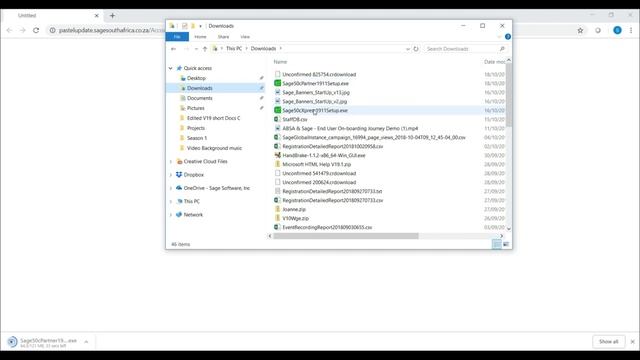Click the refresh icon beside address bar

[x=416, y=49]
